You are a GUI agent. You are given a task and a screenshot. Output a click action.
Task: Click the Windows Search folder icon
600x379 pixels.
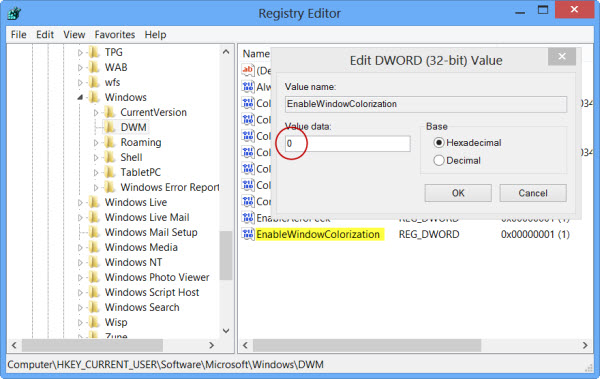(x=94, y=307)
